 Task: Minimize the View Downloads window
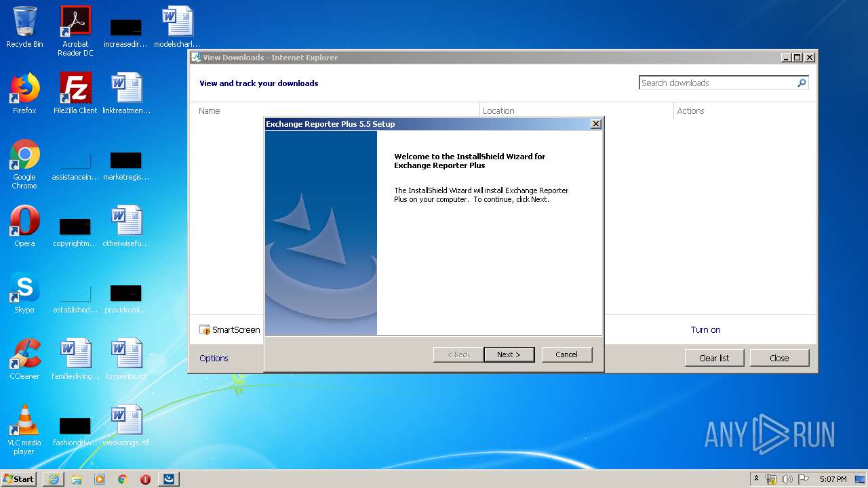(x=786, y=58)
